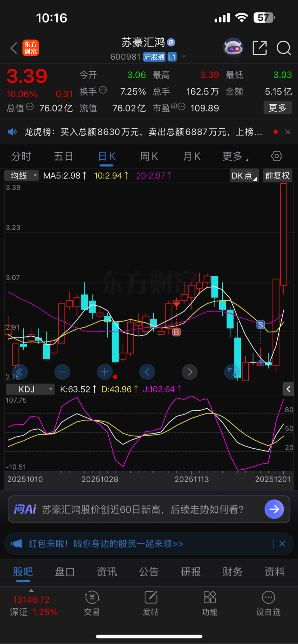Move chart right with the right arrow
This screenshot has height=644, width=298.
[190, 372]
